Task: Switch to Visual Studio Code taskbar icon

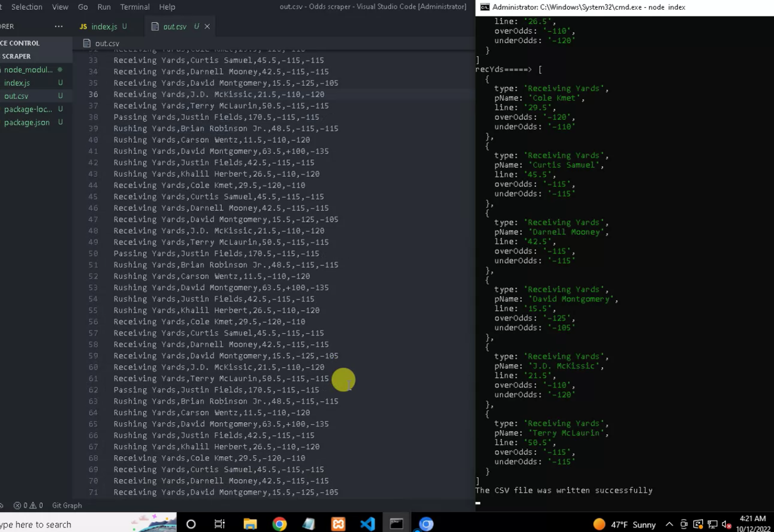Action: pos(367,524)
